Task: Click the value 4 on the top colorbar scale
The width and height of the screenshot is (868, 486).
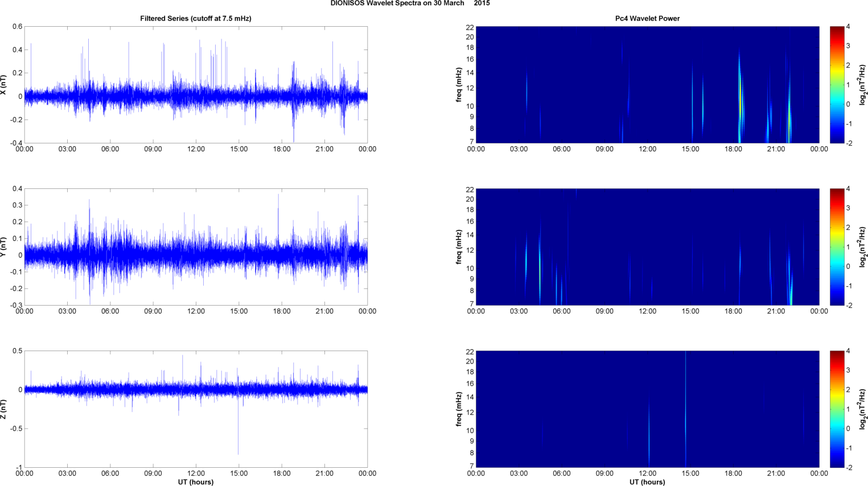Action: (848, 27)
